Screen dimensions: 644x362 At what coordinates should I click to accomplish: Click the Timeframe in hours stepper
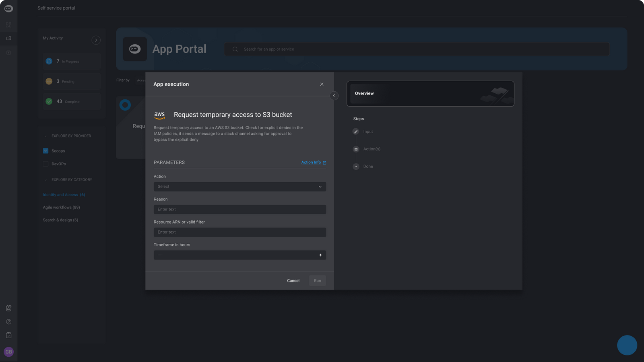(x=320, y=255)
